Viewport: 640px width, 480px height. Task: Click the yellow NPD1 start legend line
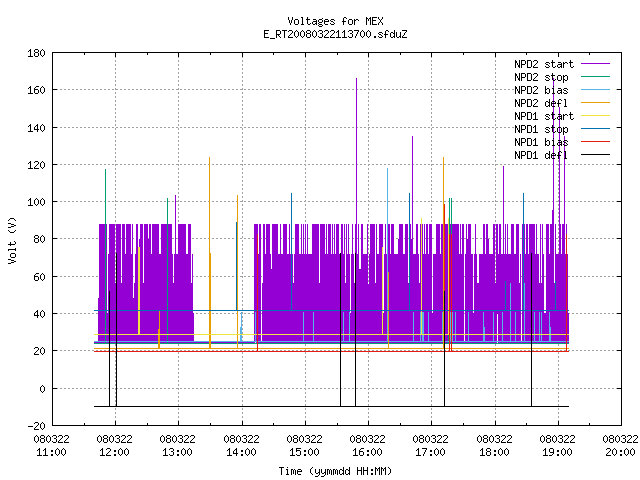coord(595,116)
